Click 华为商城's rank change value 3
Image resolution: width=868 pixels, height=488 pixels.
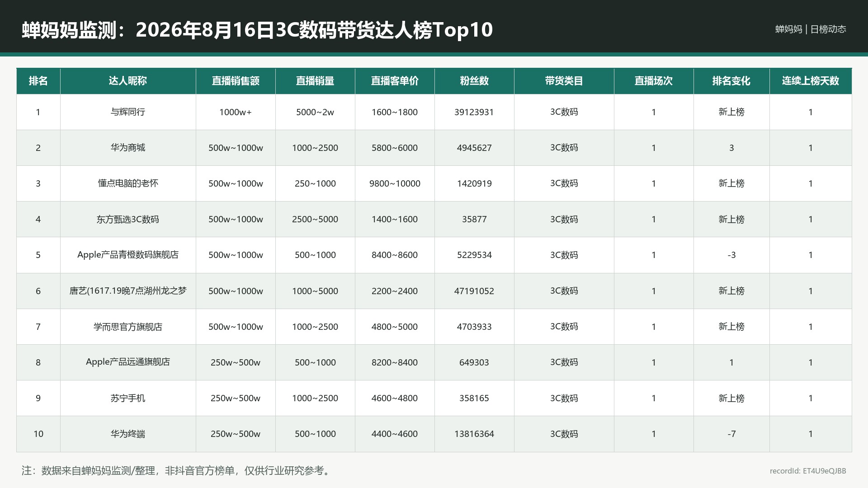pos(731,148)
